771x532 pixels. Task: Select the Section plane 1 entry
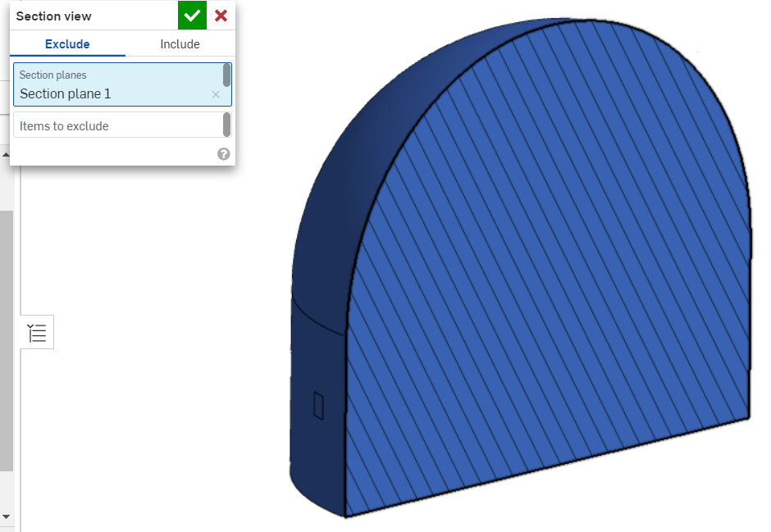[x=66, y=93]
